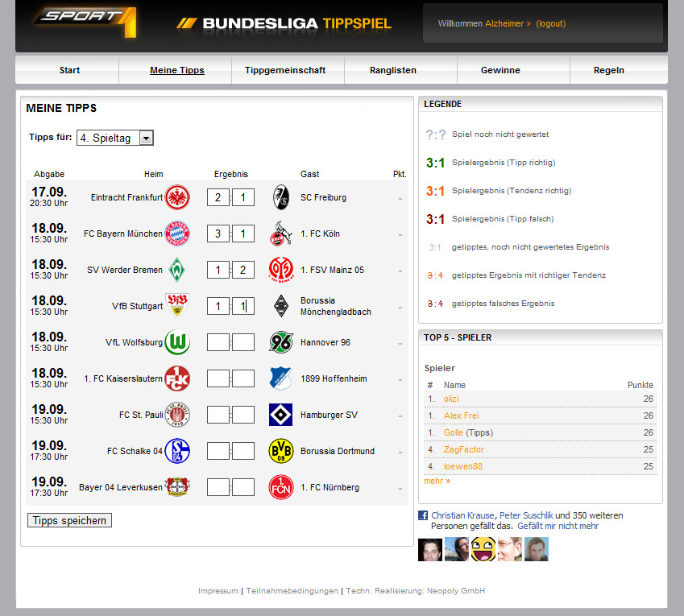Image resolution: width=684 pixels, height=616 pixels.
Task: Open player olizi's profile
Action: [x=451, y=399]
